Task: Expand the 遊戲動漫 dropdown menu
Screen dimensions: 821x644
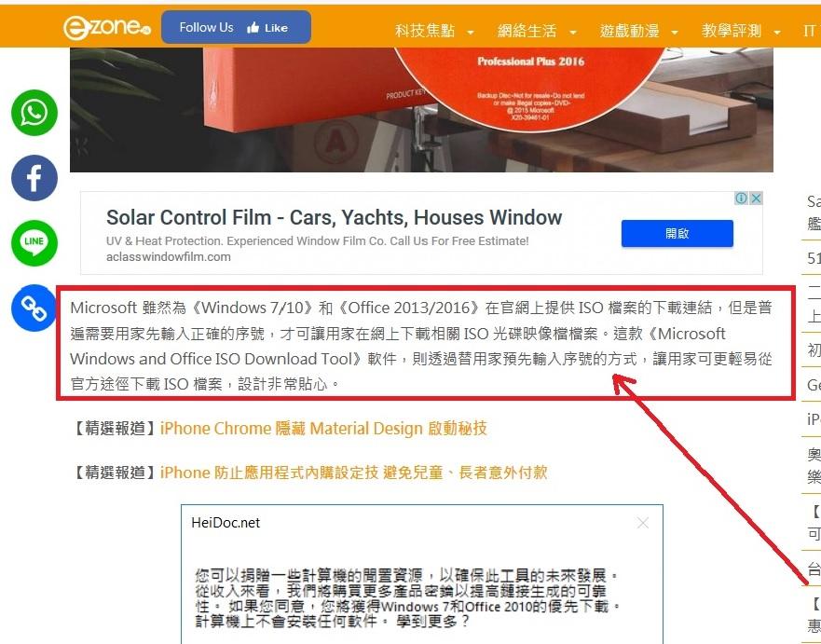Action: (x=638, y=31)
